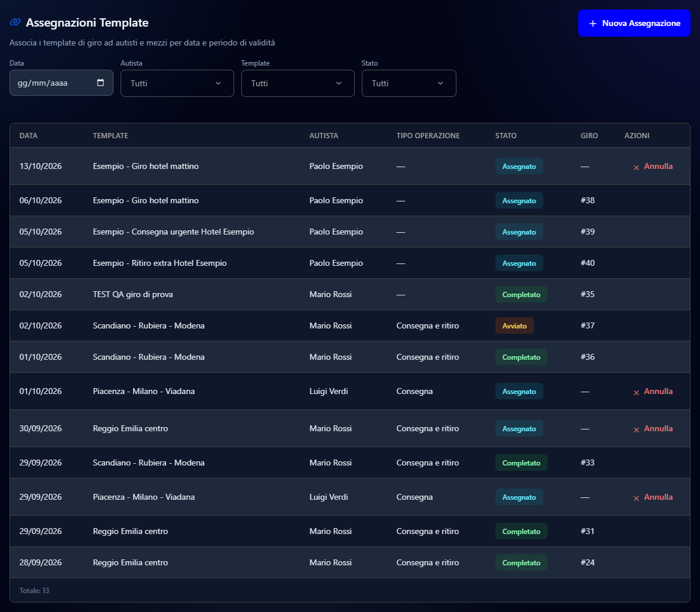Click the plus icon in Nuova Assegnazione

[593, 23]
